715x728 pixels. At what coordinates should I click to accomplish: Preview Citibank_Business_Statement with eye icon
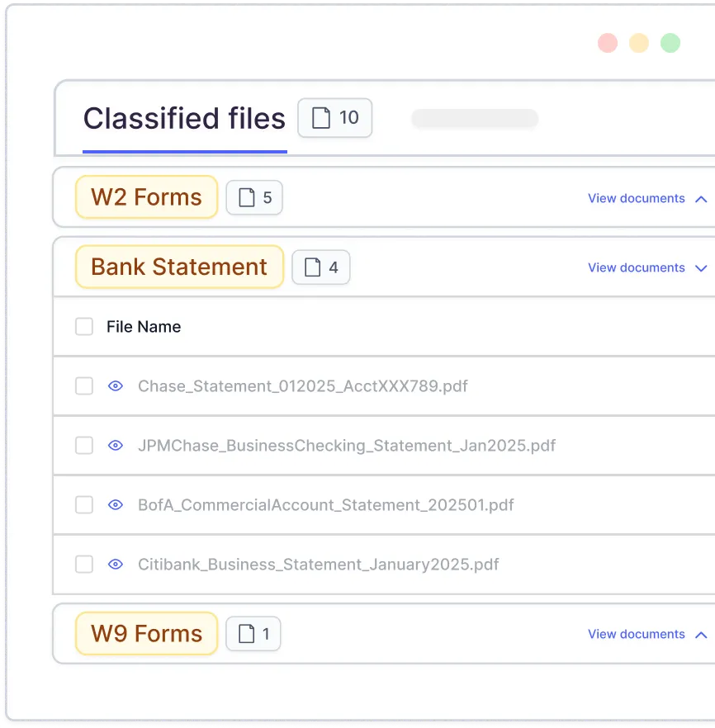[x=116, y=564]
